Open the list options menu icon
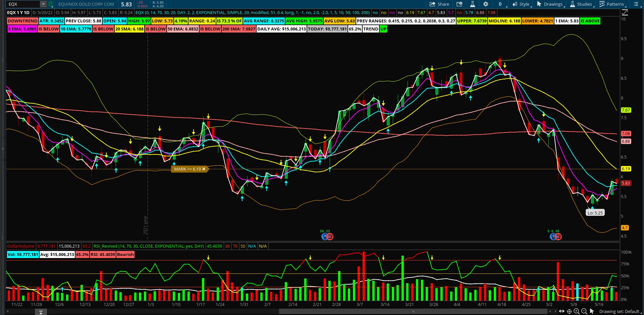Viewport: 644px width, 315px height. 636,4
